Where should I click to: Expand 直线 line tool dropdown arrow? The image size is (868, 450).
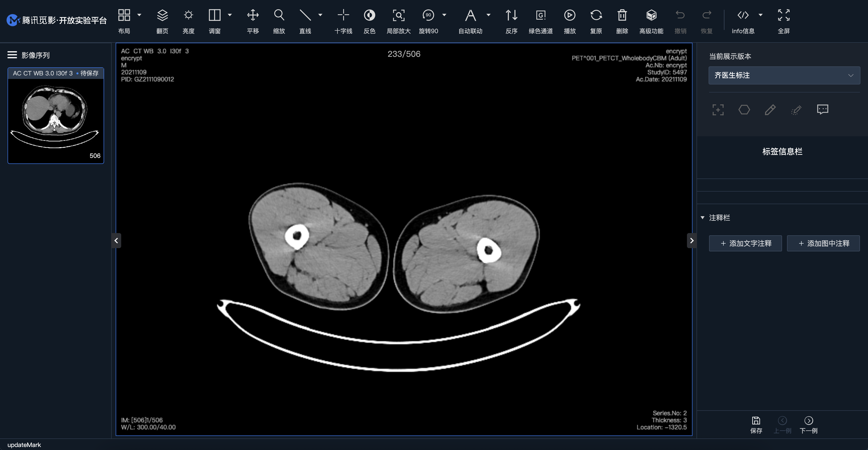(320, 15)
